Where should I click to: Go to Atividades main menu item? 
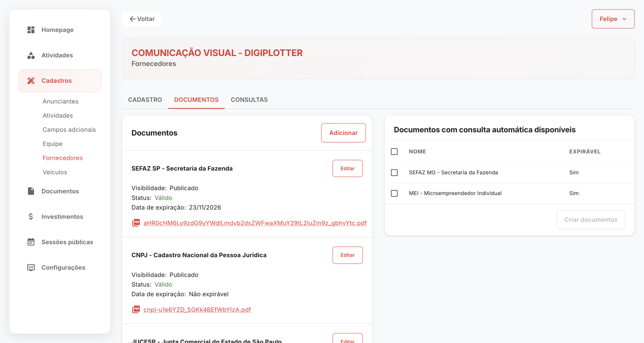pyautogui.click(x=60, y=55)
